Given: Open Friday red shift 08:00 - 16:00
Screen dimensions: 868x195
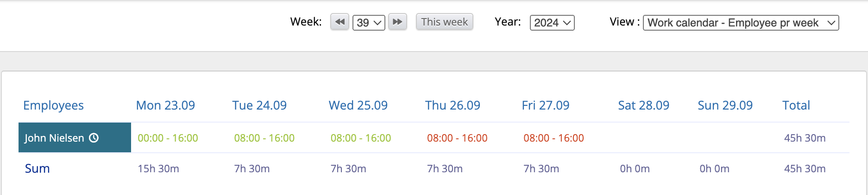Looking at the screenshot, I should click(x=554, y=138).
